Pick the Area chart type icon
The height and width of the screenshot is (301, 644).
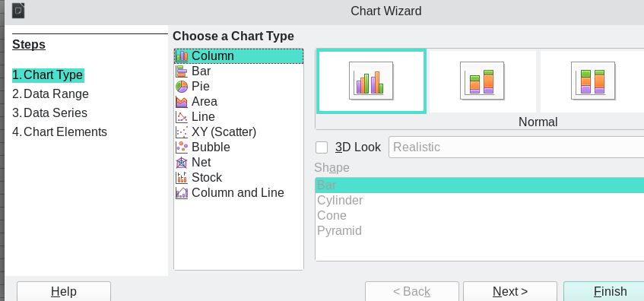(x=182, y=101)
